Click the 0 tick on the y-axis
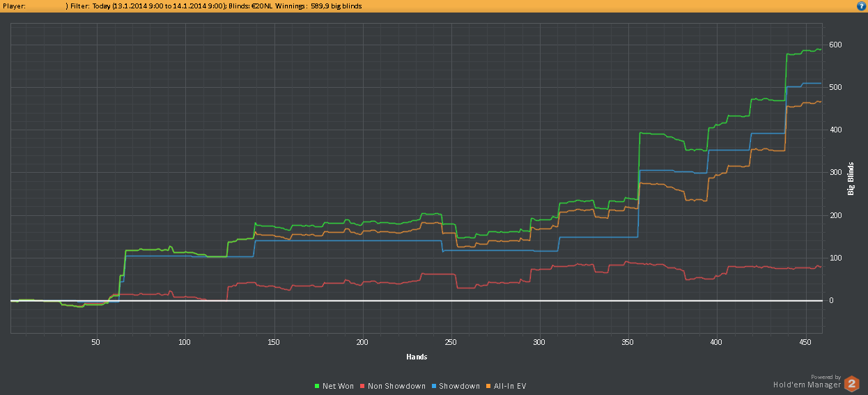This screenshot has width=868, height=395. pyautogui.click(x=831, y=301)
